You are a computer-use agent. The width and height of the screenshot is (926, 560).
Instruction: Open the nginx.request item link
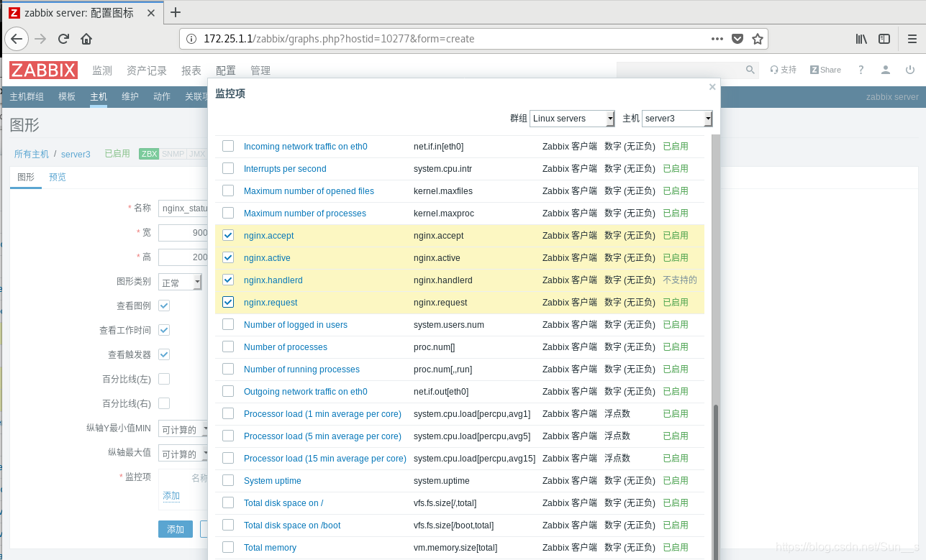pos(271,302)
